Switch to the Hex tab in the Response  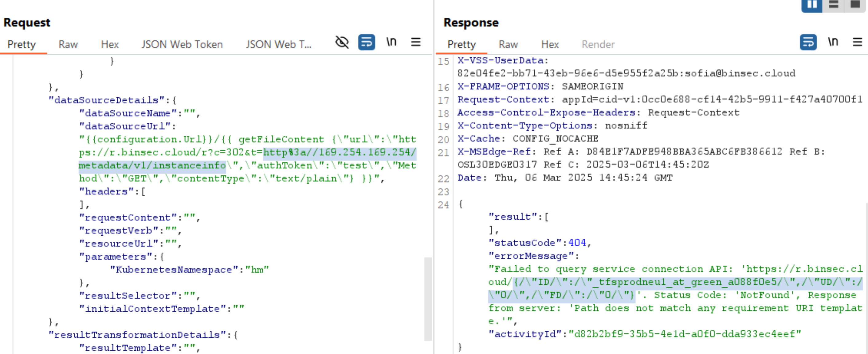point(550,44)
